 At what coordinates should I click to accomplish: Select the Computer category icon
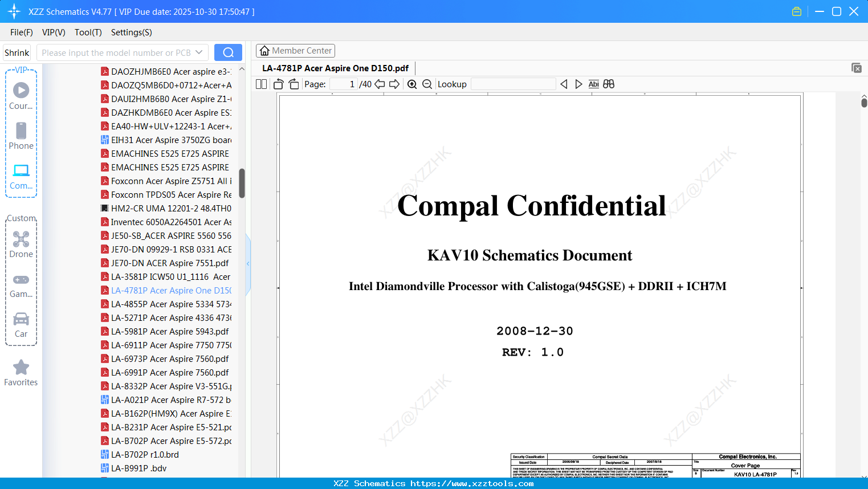pos(21,176)
